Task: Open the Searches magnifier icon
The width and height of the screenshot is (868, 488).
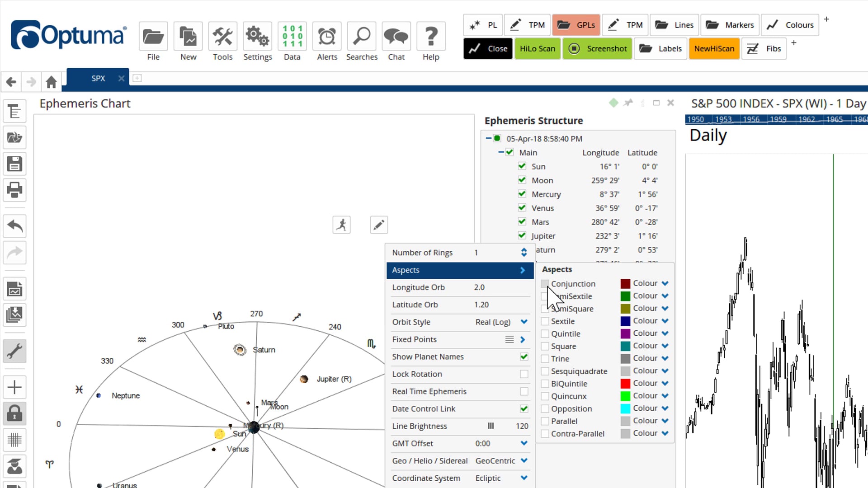Action: (362, 36)
